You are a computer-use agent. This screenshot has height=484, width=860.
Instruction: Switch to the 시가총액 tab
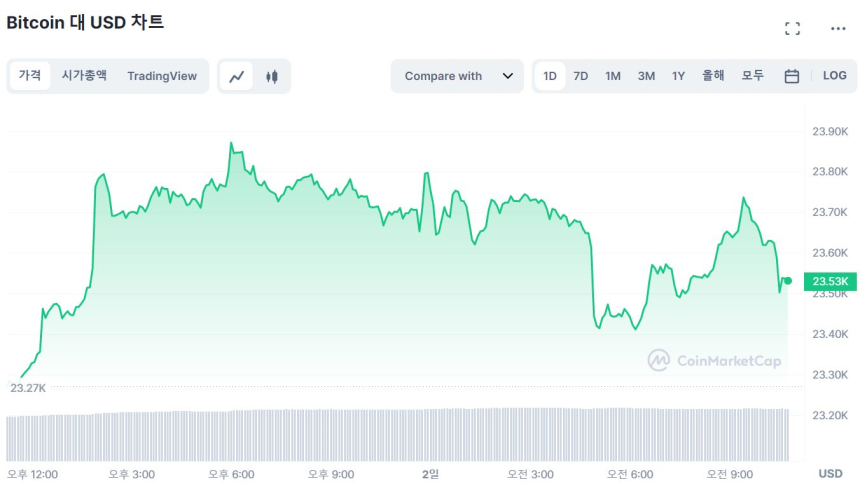84,76
